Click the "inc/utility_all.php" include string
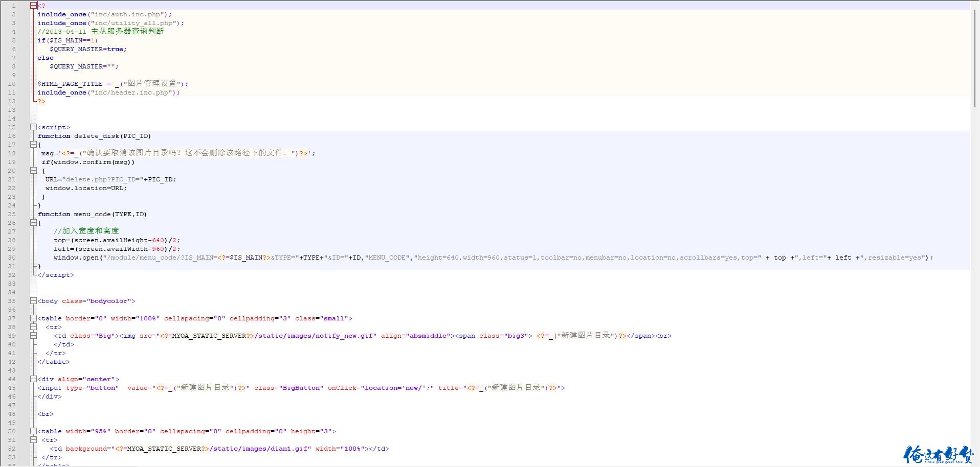The image size is (980, 467). (x=133, y=23)
